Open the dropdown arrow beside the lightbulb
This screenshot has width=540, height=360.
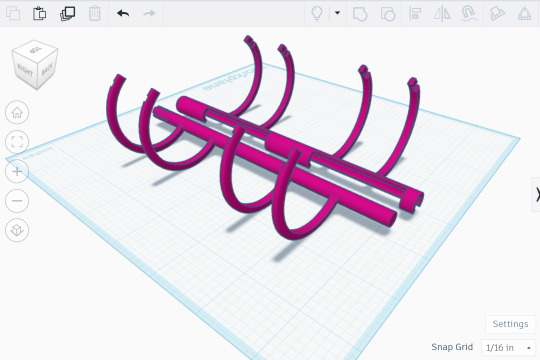338,13
